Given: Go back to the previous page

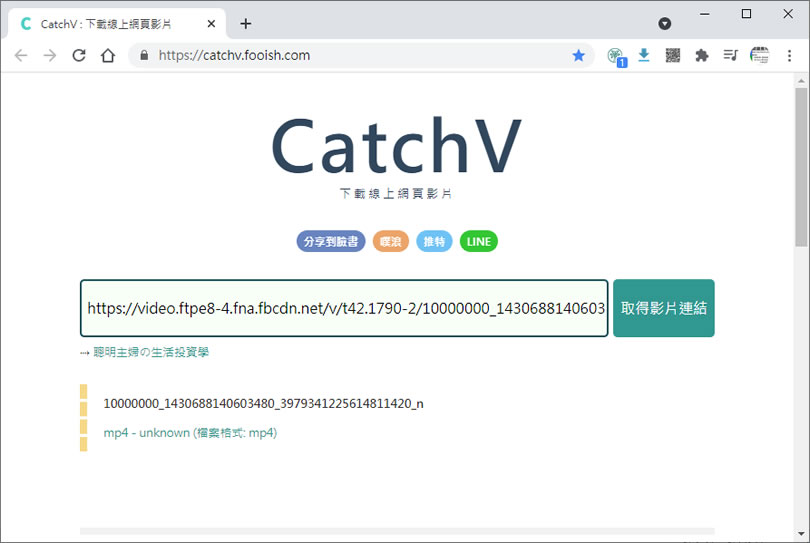Looking at the screenshot, I should click(21, 55).
